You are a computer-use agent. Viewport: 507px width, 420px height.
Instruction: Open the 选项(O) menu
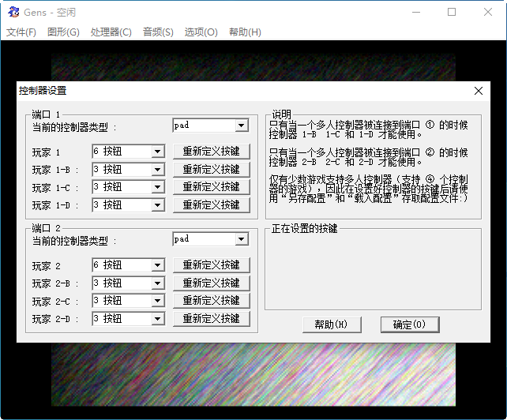[x=201, y=32]
